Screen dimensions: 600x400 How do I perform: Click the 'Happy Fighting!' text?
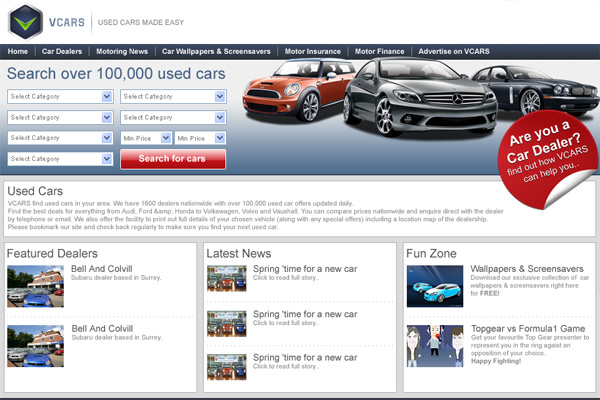pyautogui.click(x=496, y=361)
